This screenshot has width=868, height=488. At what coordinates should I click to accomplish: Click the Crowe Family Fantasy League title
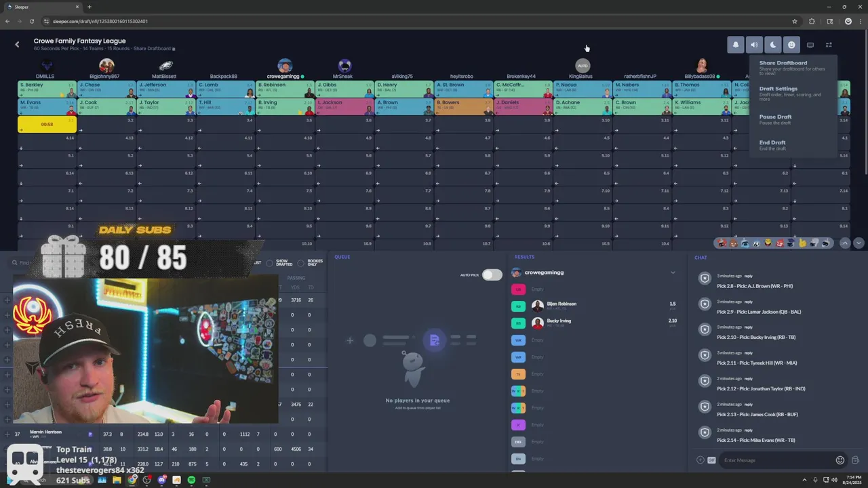[x=80, y=41]
